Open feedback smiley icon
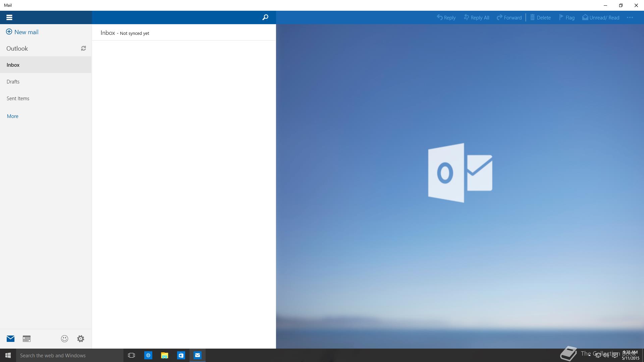The height and width of the screenshot is (362, 644). [64, 339]
